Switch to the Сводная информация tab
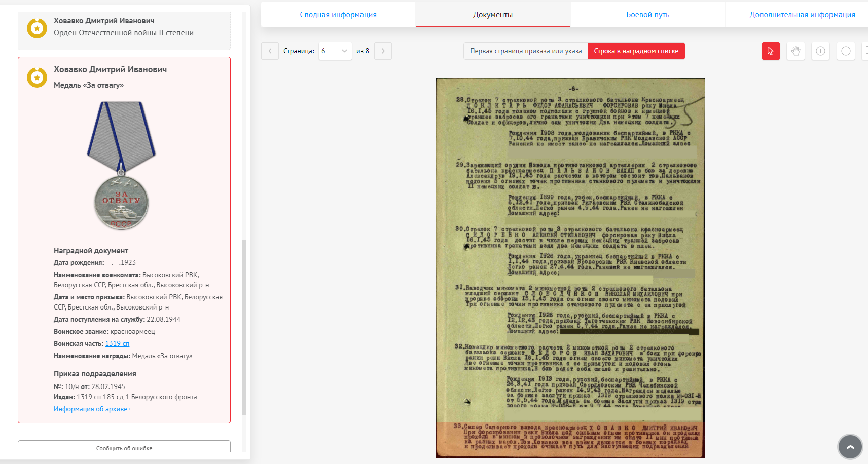 [x=338, y=15]
